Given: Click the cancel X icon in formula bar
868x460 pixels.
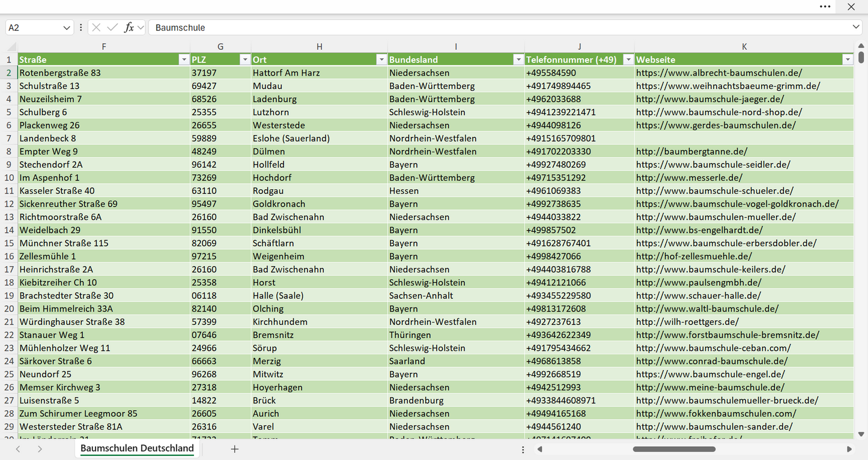Looking at the screenshot, I should click(96, 28).
